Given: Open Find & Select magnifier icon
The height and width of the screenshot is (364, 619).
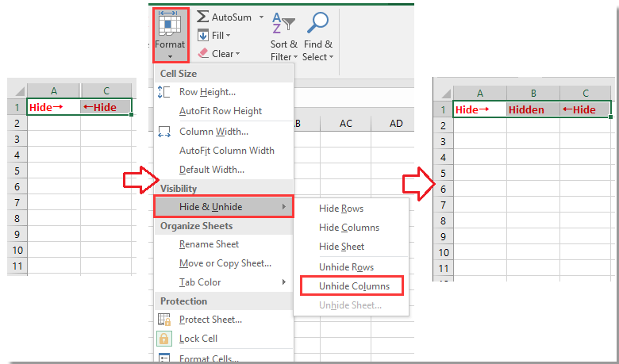Looking at the screenshot, I should coord(317,22).
